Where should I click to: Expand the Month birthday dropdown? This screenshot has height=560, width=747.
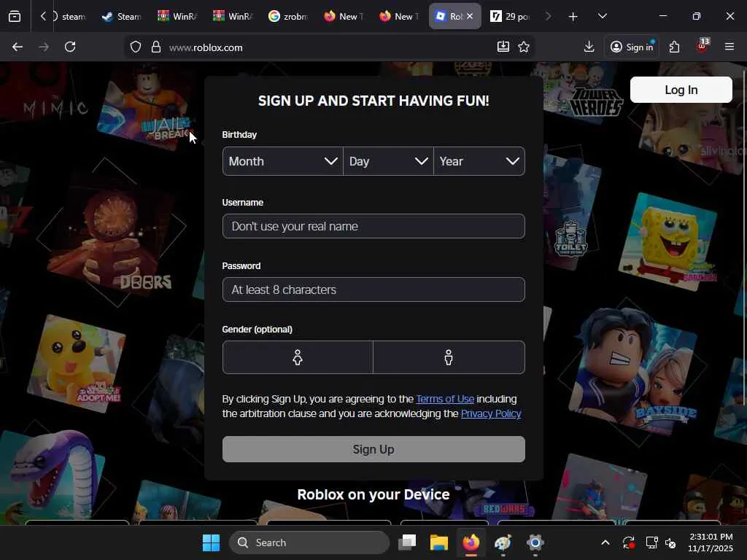pyautogui.click(x=282, y=161)
